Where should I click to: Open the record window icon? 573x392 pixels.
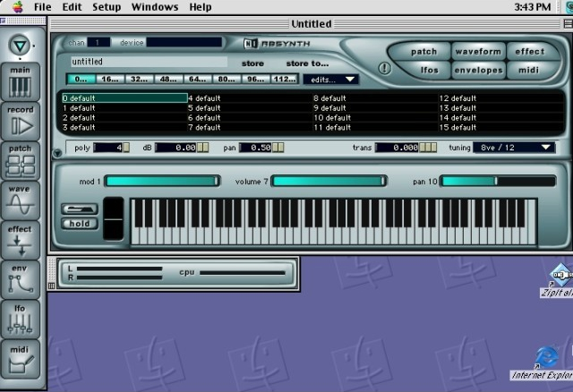(20, 122)
